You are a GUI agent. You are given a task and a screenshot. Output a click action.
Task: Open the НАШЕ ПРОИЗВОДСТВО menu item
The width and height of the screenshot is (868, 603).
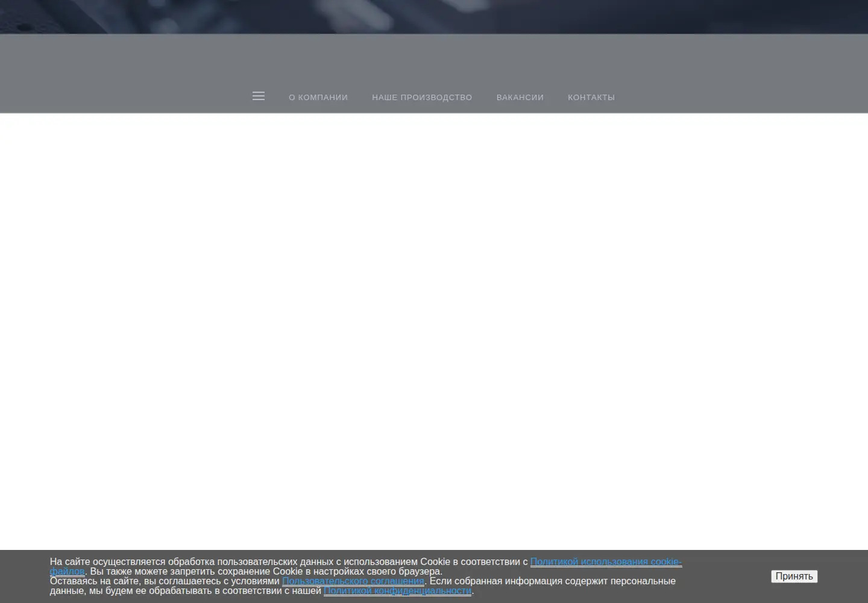(x=422, y=97)
